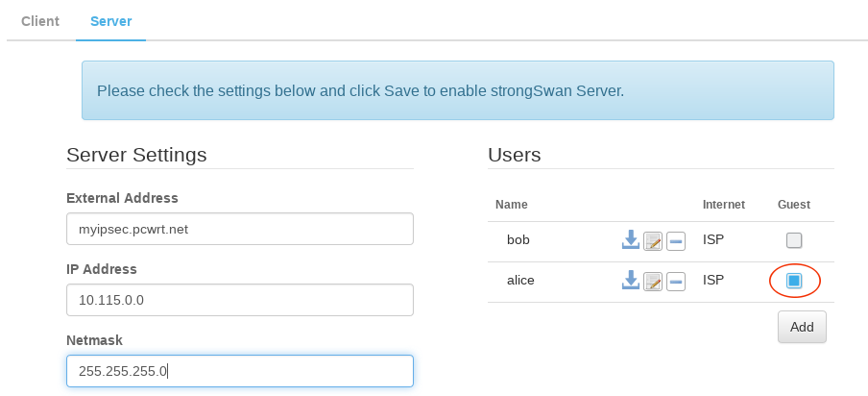The image size is (868, 396).
Task: Remove user alice with the minus icon
Action: pyautogui.click(x=676, y=282)
